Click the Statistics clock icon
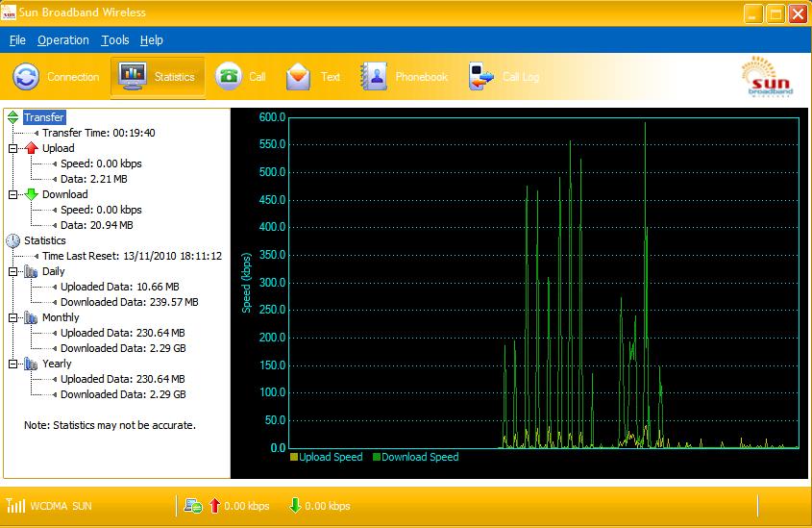Screen dimensions: 812x528 coord(12,240)
